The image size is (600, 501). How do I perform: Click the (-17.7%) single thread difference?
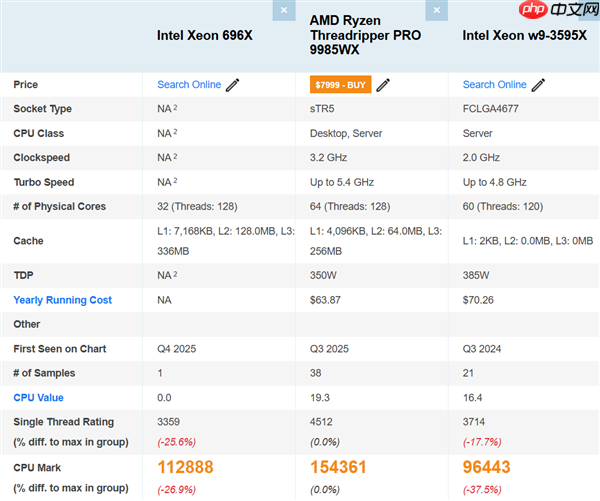482,442
